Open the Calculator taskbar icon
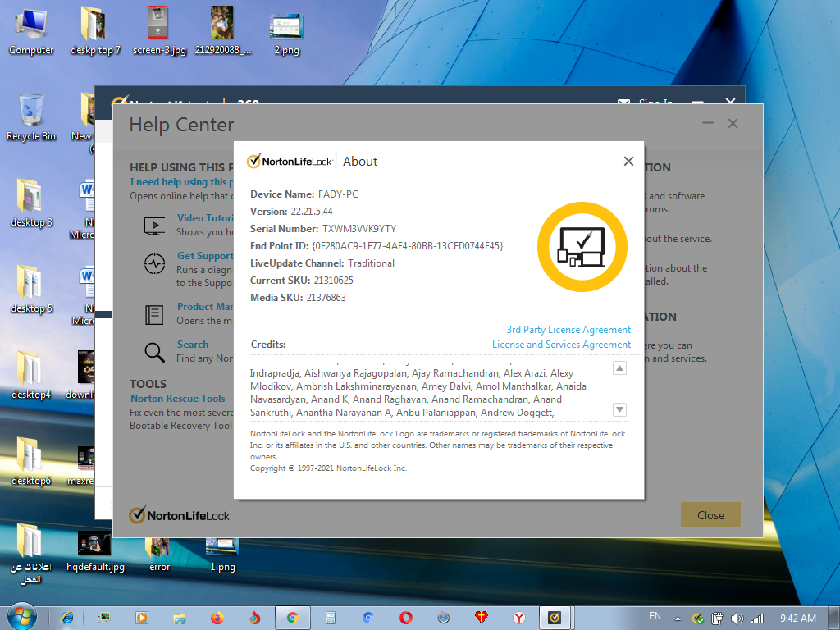This screenshot has width=840, height=630. tap(330, 618)
